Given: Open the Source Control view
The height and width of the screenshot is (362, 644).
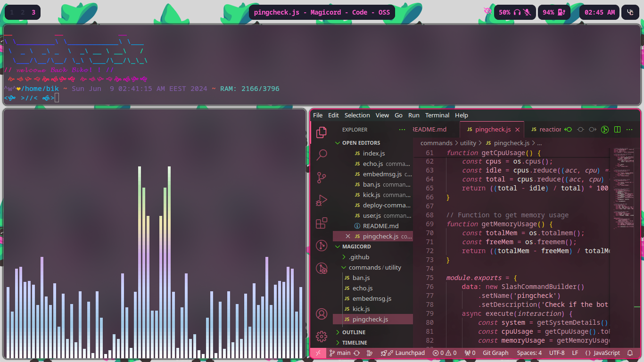Looking at the screenshot, I should [322, 178].
